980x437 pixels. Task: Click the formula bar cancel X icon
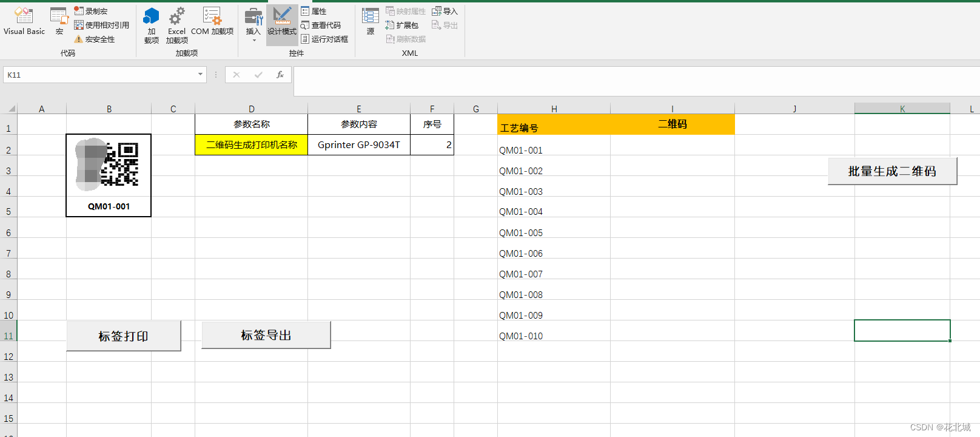pos(237,75)
